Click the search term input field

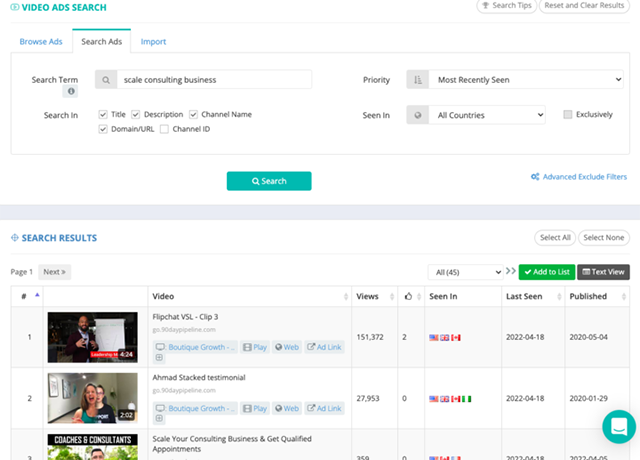tap(214, 80)
